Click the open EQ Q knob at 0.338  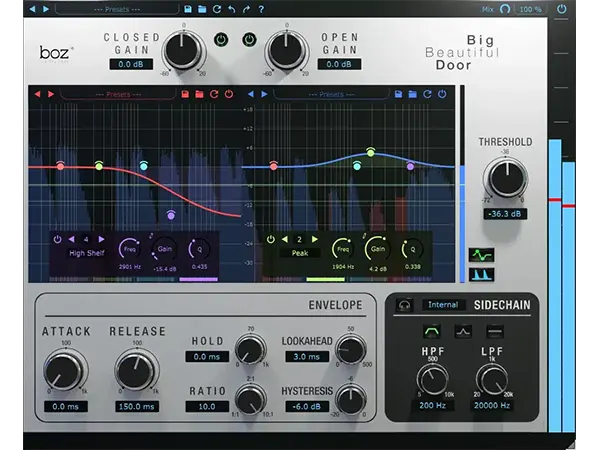412,249
